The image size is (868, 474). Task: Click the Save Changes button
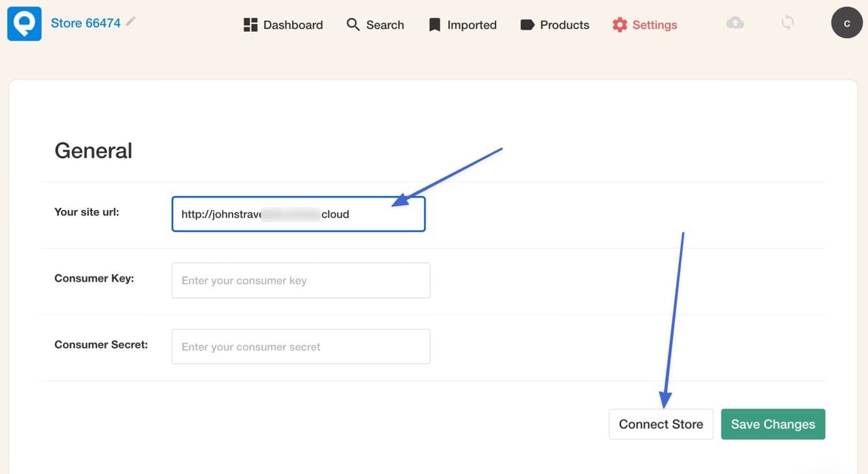click(x=773, y=424)
